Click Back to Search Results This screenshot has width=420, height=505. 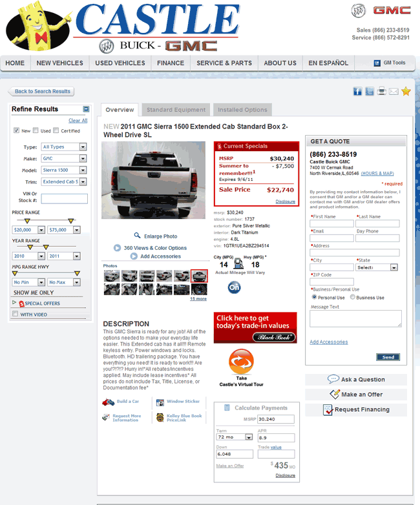tap(41, 92)
